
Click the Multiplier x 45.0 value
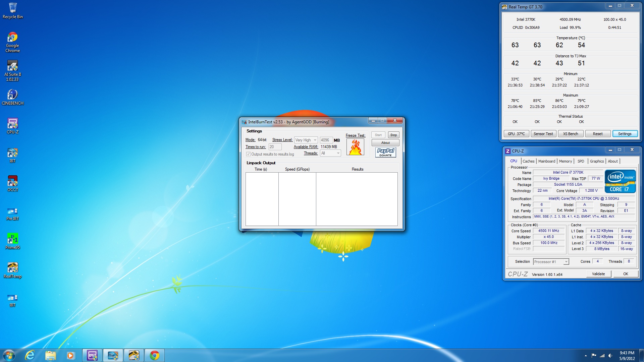point(548,237)
